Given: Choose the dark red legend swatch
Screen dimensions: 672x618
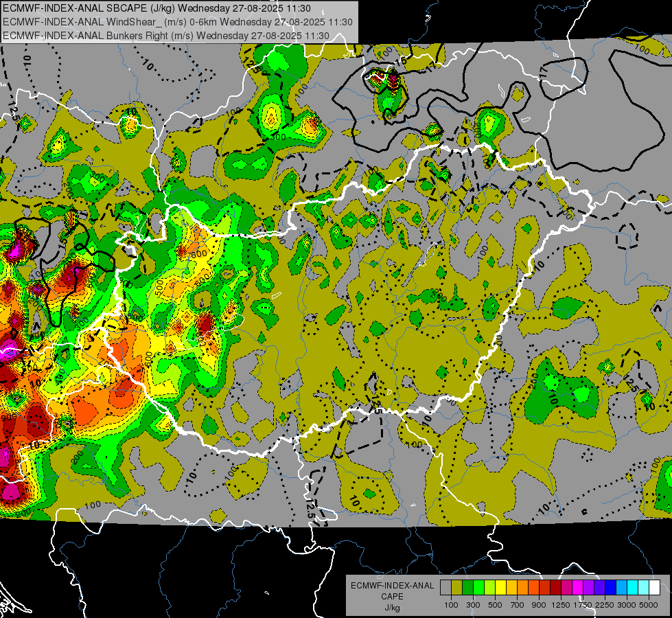Looking at the screenshot, I should point(556,588).
